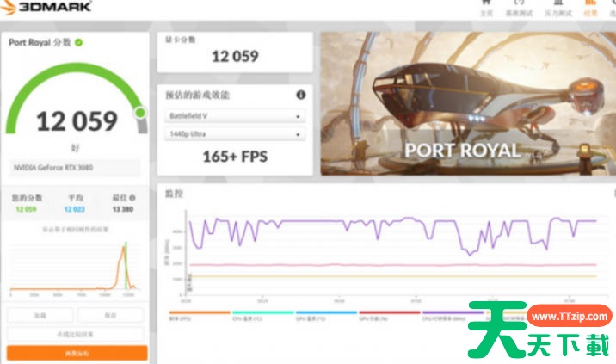Click the info icon for estimated game performance
This screenshot has height=364, width=616.
coord(300,95)
